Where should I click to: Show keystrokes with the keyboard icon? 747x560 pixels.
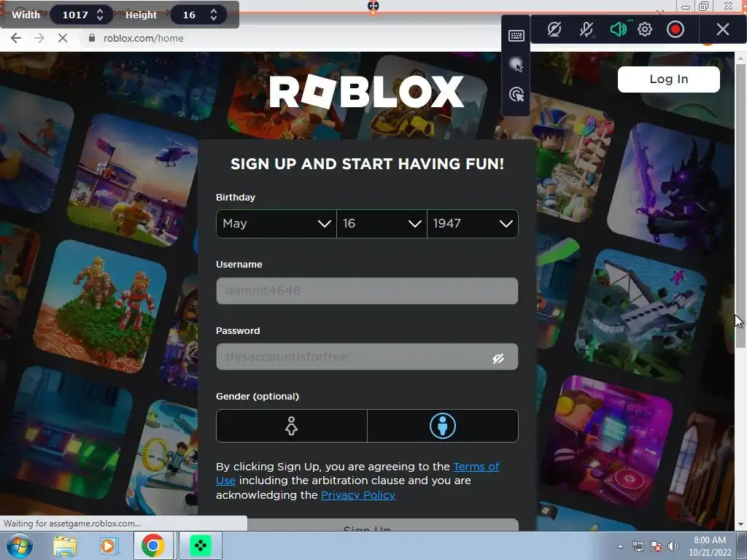tap(516, 36)
